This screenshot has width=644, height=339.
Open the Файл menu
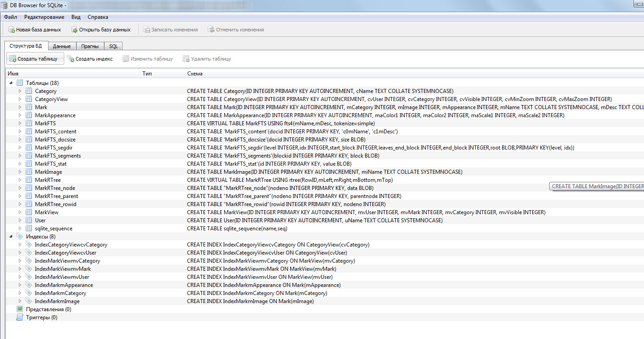[x=11, y=17]
